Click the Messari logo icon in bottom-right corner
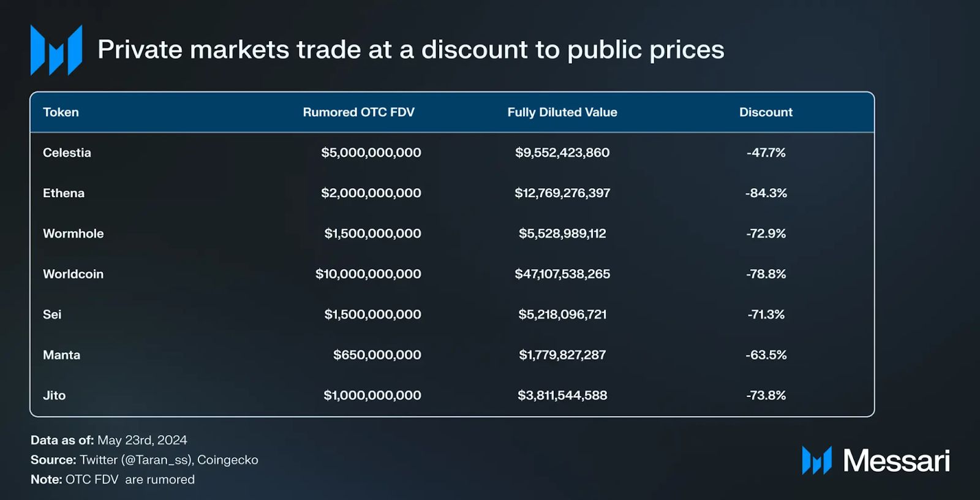This screenshot has width=980, height=500. coord(816,461)
